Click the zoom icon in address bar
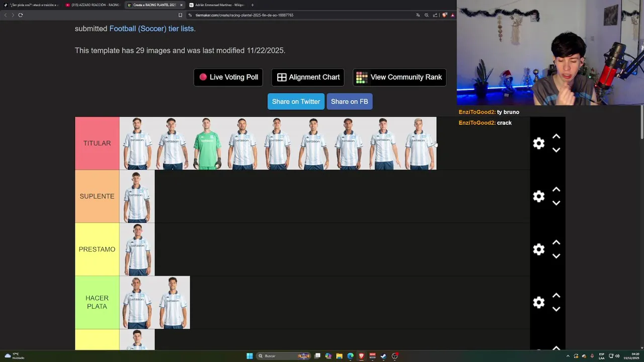The image size is (644, 362). pyautogui.click(x=426, y=15)
